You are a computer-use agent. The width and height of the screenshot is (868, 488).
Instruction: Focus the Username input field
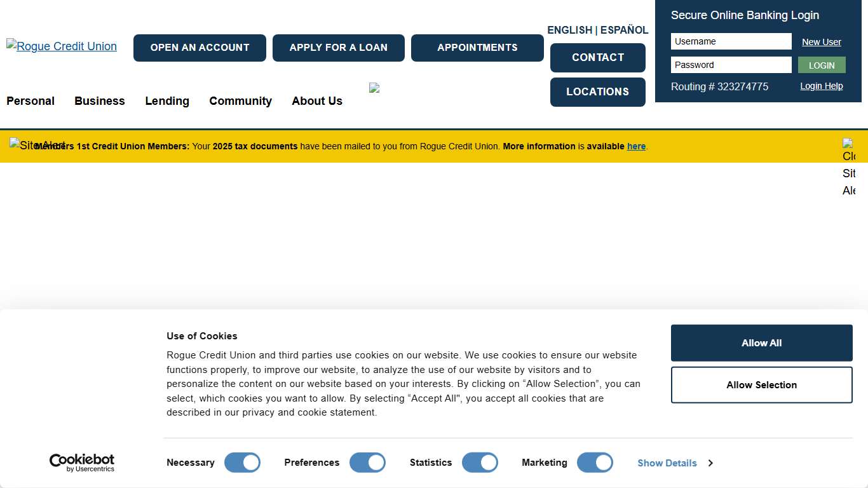pyautogui.click(x=731, y=41)
